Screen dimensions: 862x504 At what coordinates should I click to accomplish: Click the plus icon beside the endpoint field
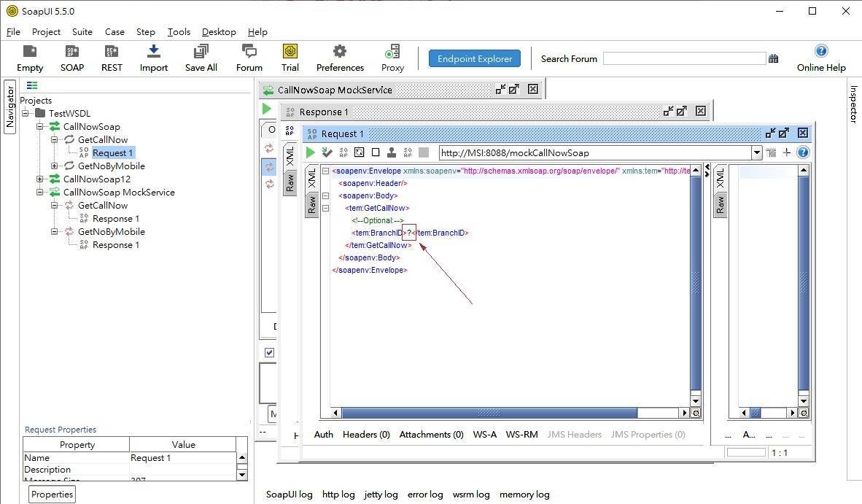(x=787, y=152)
